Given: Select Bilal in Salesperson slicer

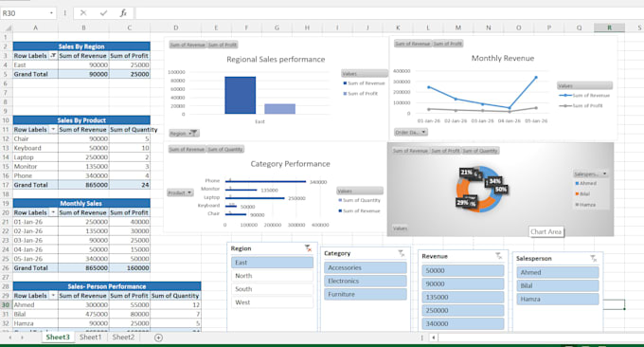Looking at the screenshot, I should point(558,285).
